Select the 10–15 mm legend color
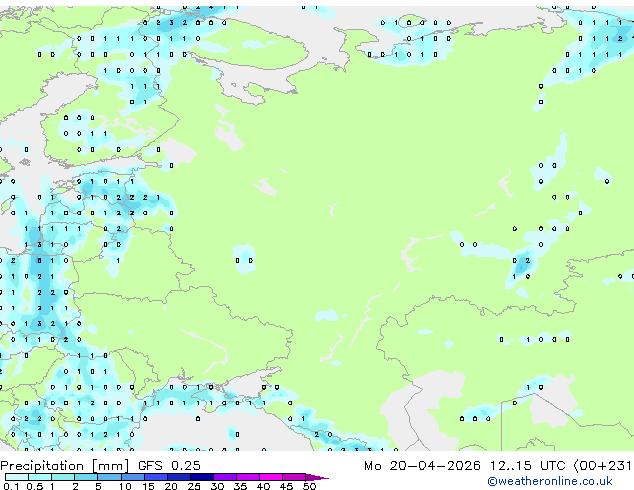The width and height of the screenshot is (634, 490). point(132,477)
